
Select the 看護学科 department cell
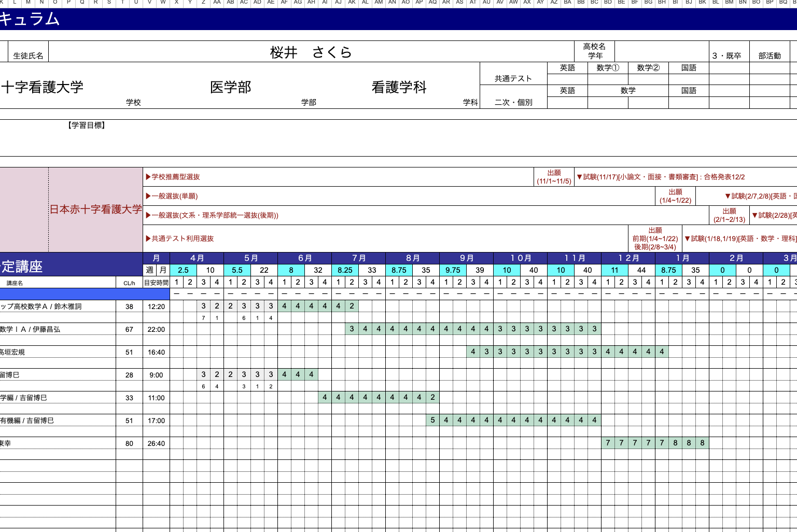click(399, 87)
